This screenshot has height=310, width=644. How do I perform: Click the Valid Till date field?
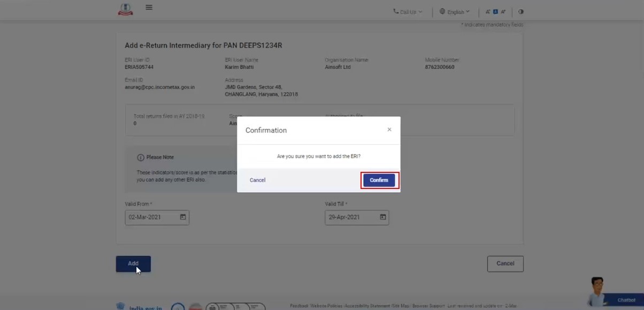[x=350, y=217]
